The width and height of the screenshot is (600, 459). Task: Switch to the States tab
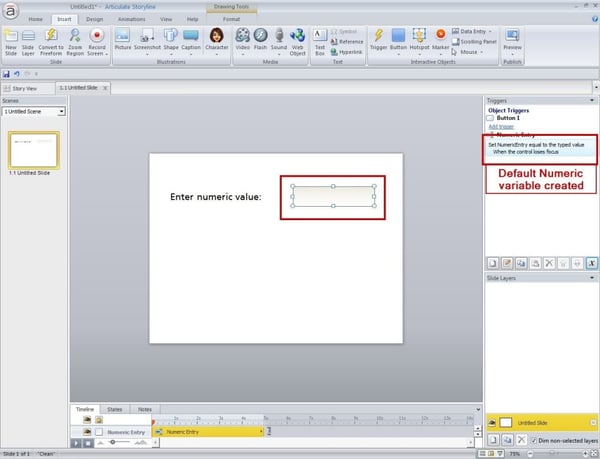click(x=115, y=409)
